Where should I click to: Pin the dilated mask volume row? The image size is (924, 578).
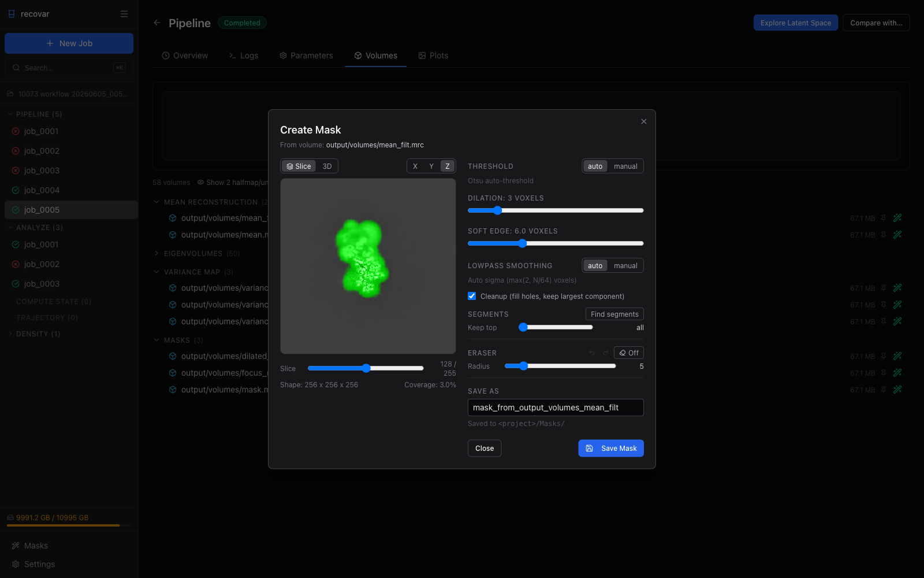[x=884, y=356]
